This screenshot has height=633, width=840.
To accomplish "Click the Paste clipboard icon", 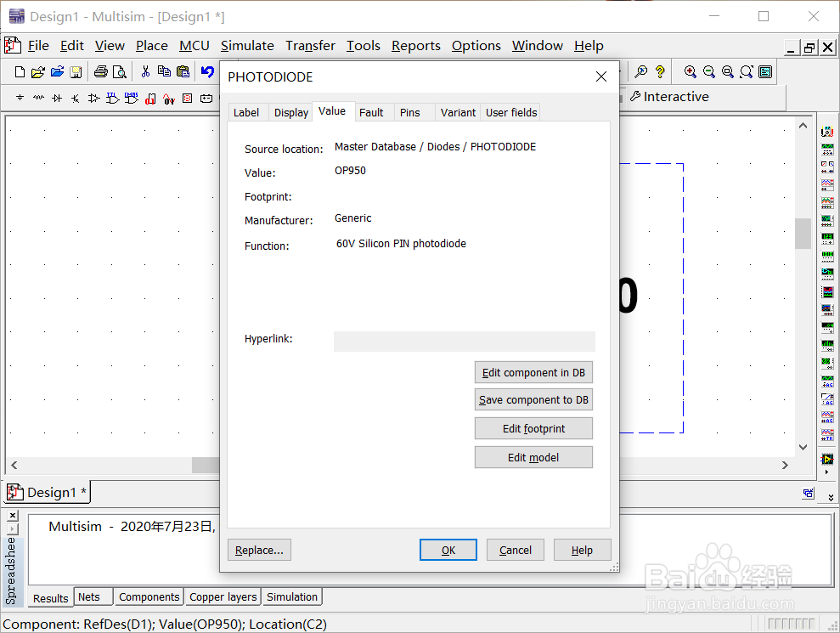I will (x=183, y=72).
